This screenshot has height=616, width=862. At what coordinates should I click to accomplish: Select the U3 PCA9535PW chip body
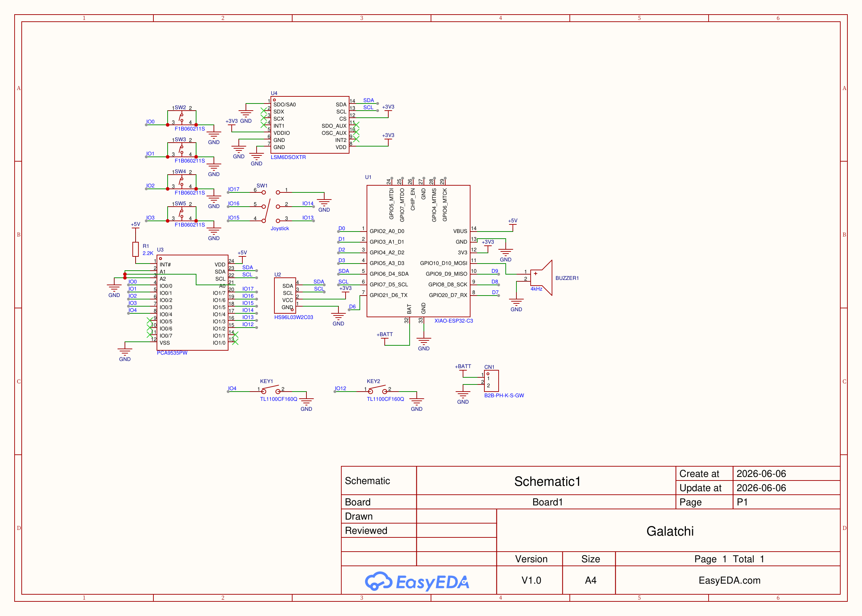pyautogui.click(x=193, y=302)
